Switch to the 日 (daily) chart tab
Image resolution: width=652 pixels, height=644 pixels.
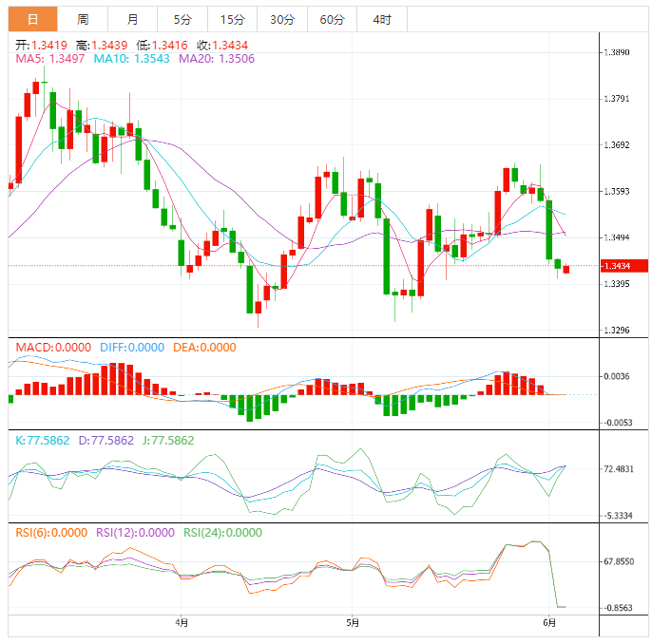click(33, 19)
